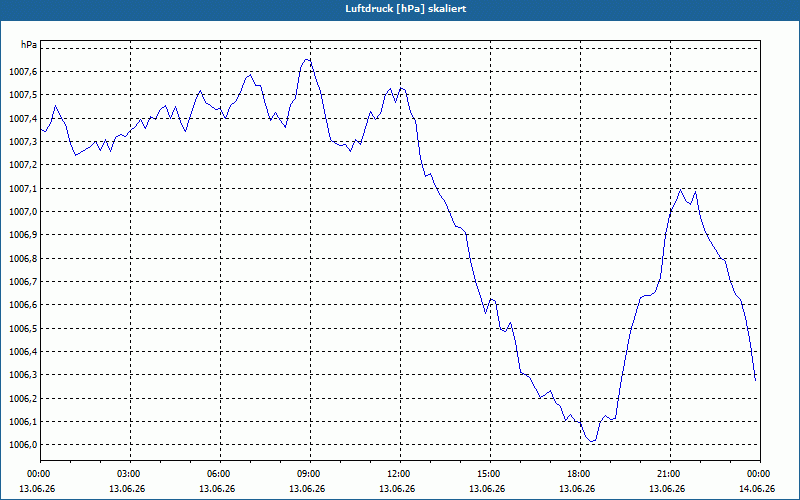Select the 1006,5 y-axis label
The image size is (800, 500).
pyautogui.click(x=23, y=328)
